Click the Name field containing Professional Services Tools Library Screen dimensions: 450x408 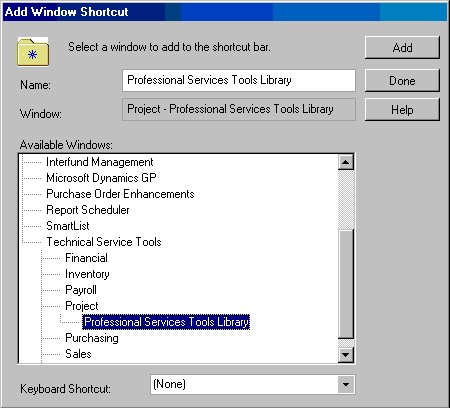tap(239, 80)
